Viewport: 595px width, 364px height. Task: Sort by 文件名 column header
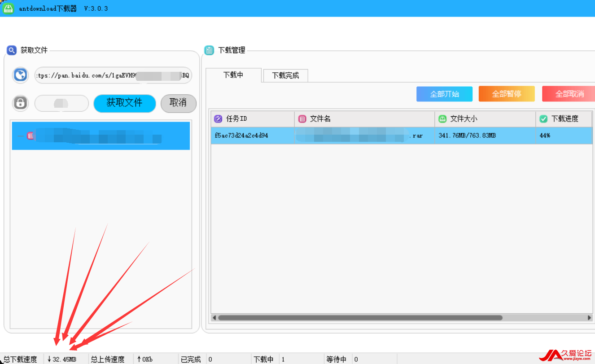click(364, 119)
